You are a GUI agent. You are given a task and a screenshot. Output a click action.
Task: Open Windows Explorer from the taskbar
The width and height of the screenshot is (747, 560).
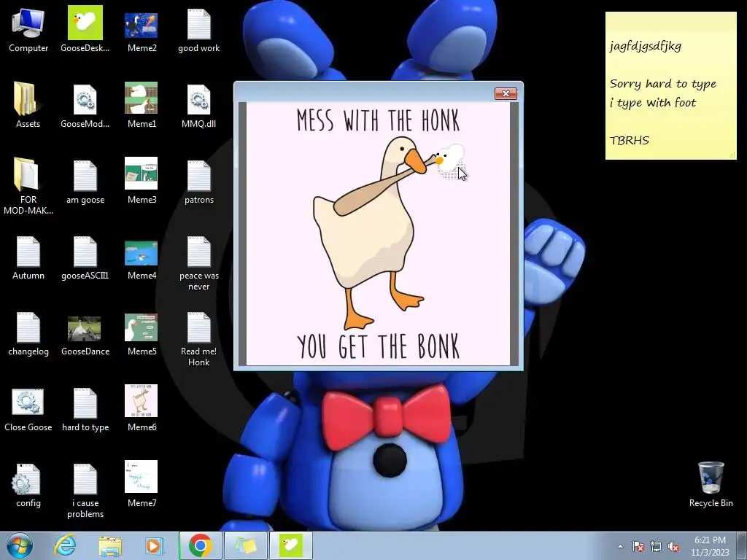coord(110,545)
